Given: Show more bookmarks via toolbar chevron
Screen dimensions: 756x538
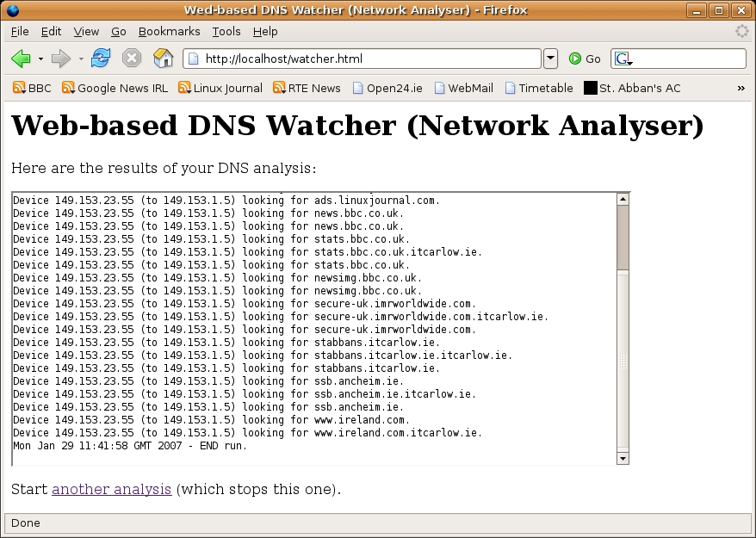Looking at the screenshot, I should pos(741,88).
